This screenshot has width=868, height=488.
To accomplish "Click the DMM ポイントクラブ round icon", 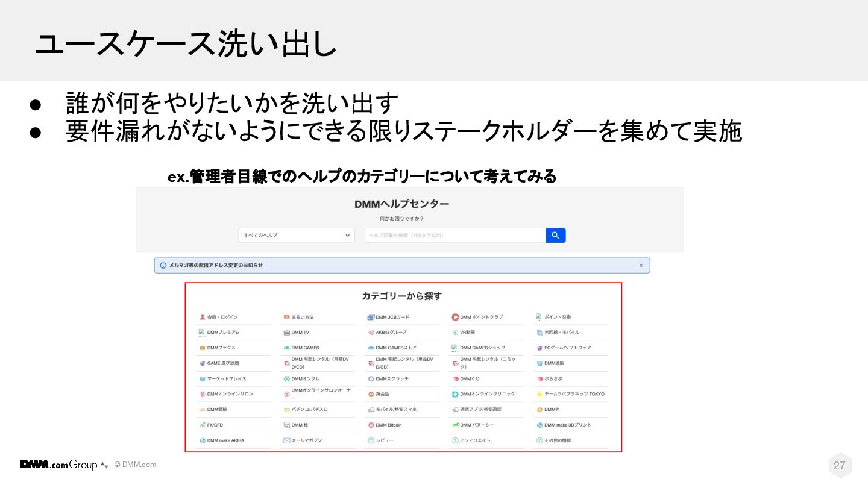I will click(456, 317).
